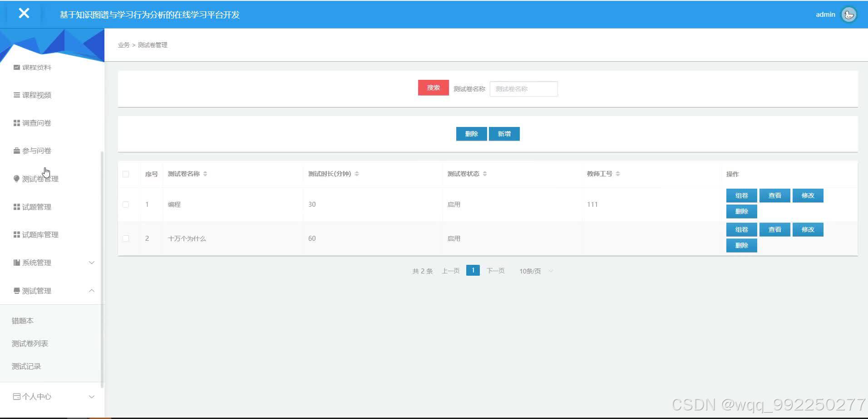868x419 pixels.
Task: Click the 新增 button
Action: pos(504,134)
